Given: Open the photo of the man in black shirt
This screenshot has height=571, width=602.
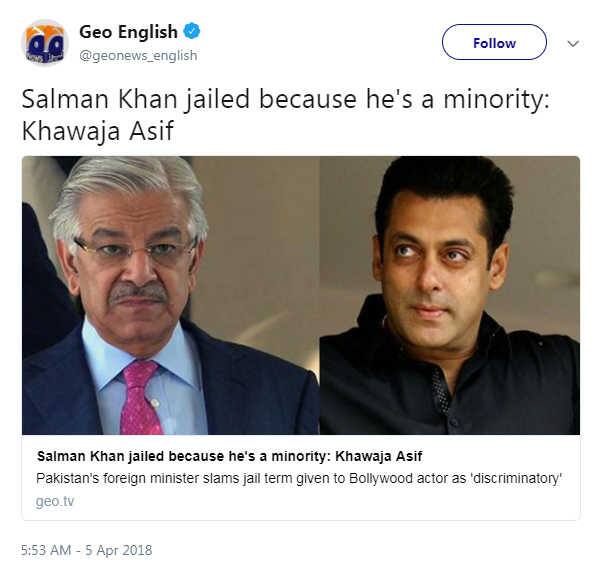Looking at the screenshot, I should (x=450, y=295).
